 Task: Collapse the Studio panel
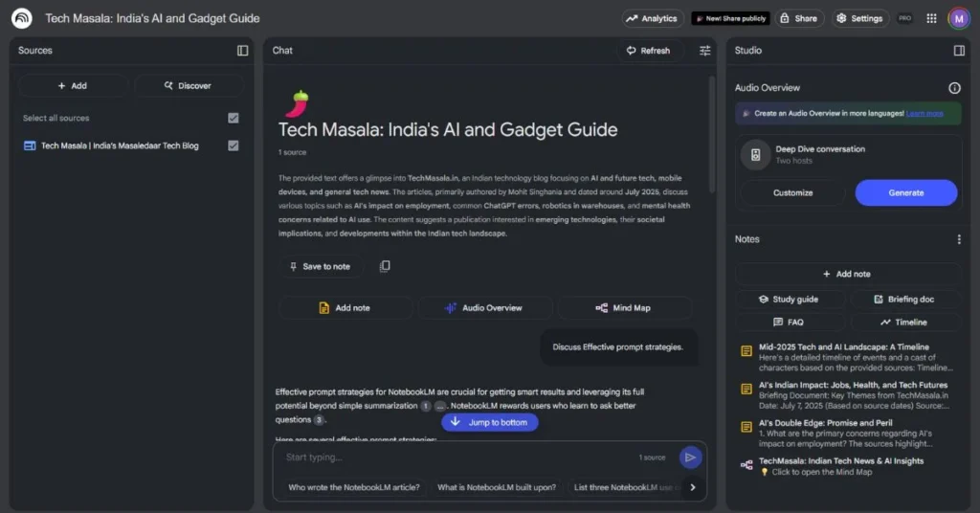pos(959,51)
